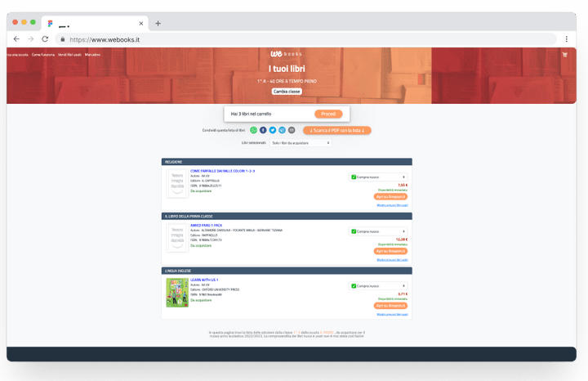Click 'Da acquistare' status under Learn With Us

pyautogui.click(x=201, y=300)
